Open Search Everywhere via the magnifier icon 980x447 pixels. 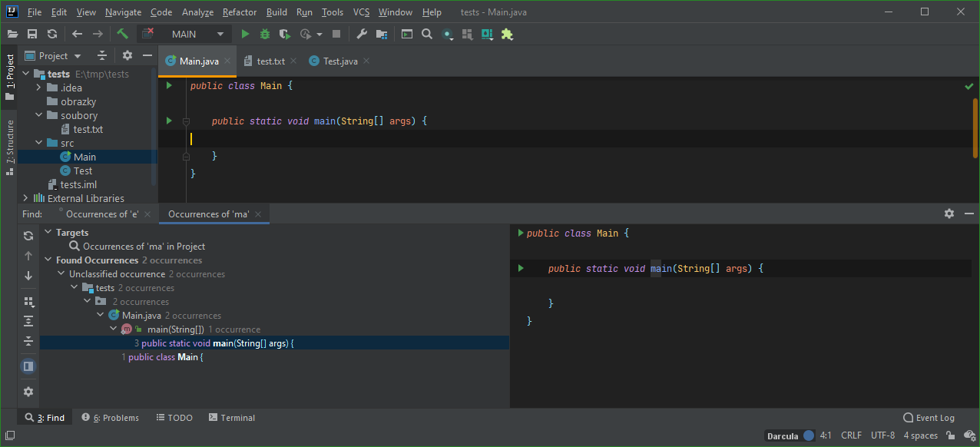[x=427, y=34]
